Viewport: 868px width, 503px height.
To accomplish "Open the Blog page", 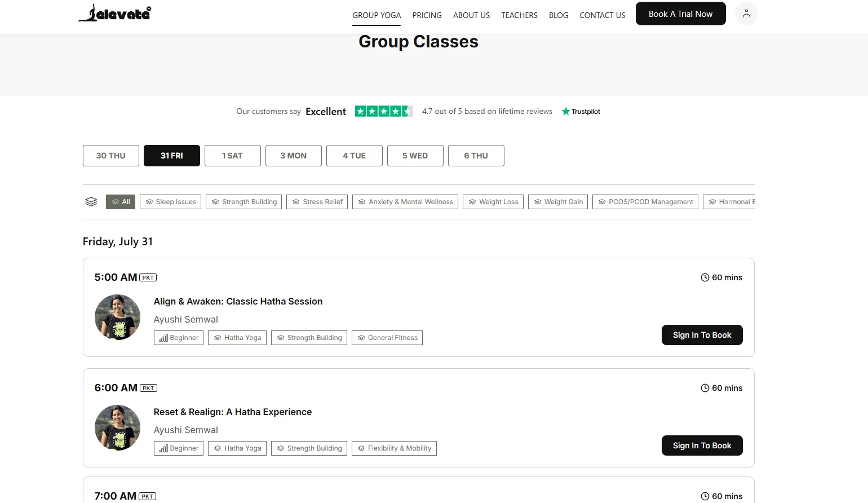I will click(559, 15).
